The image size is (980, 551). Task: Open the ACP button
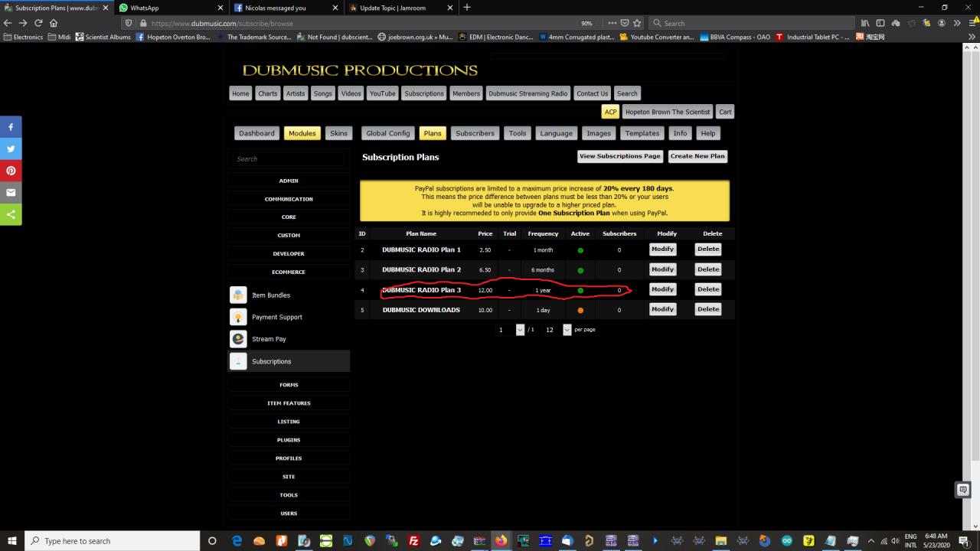[x=610, y=112]
